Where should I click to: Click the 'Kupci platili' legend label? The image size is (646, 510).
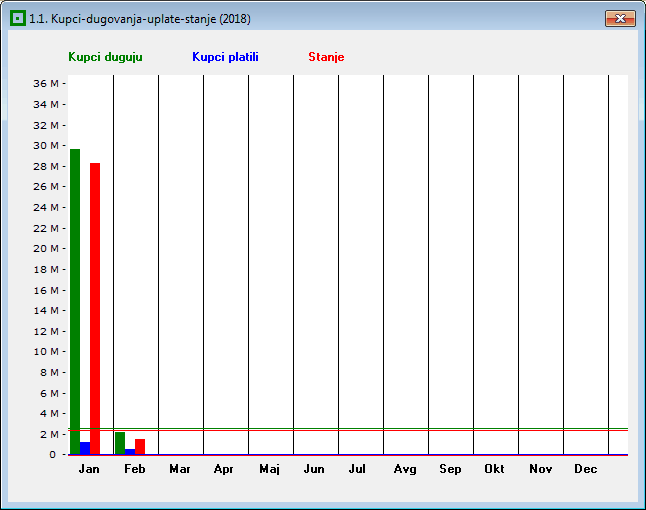(x=225, y=57)
